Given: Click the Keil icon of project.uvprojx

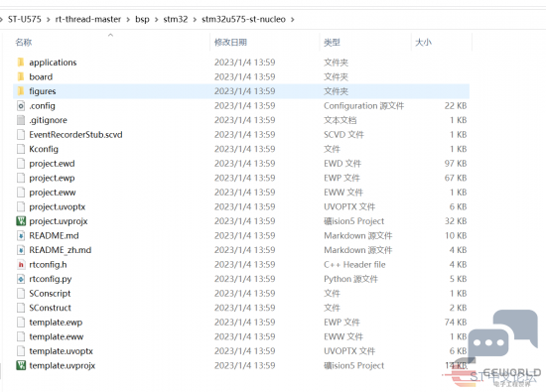Looking at the screenshot, I should pos(21,221).
